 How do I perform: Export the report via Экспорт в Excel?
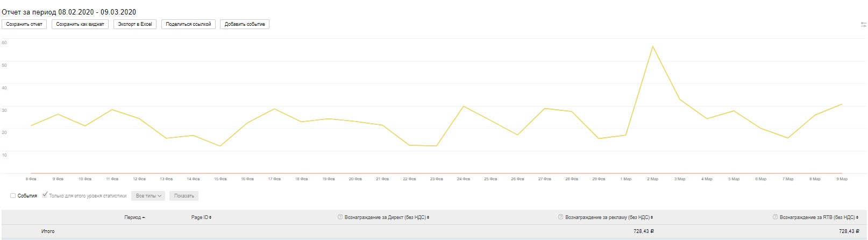[135, 24]
